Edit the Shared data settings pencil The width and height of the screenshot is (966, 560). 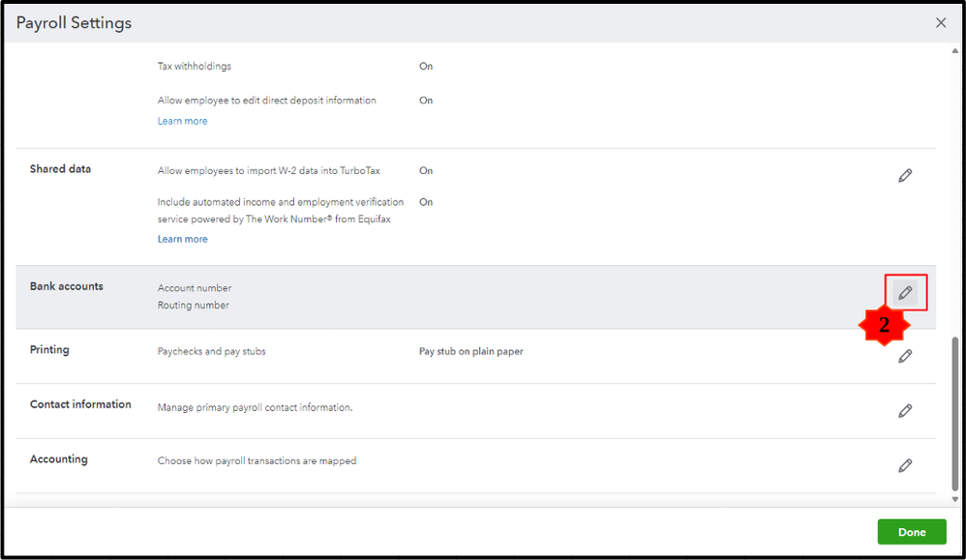(905, 175)
